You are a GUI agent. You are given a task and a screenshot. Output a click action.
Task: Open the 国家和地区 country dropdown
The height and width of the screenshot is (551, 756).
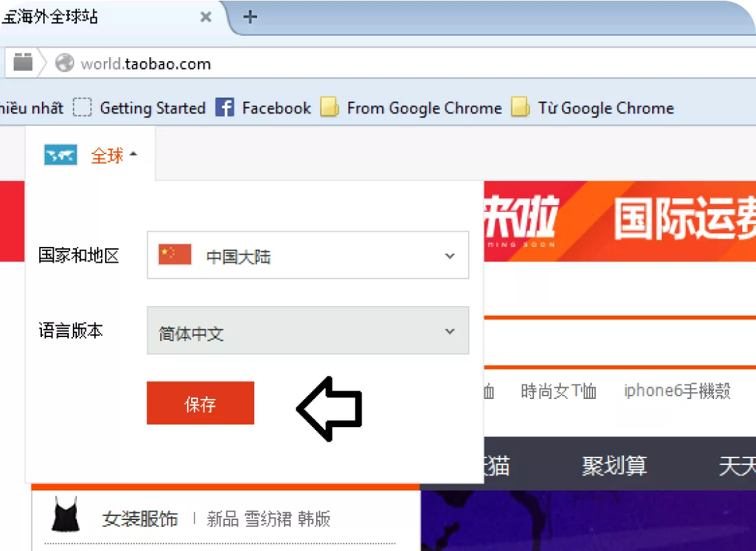[x=308, y=255]
